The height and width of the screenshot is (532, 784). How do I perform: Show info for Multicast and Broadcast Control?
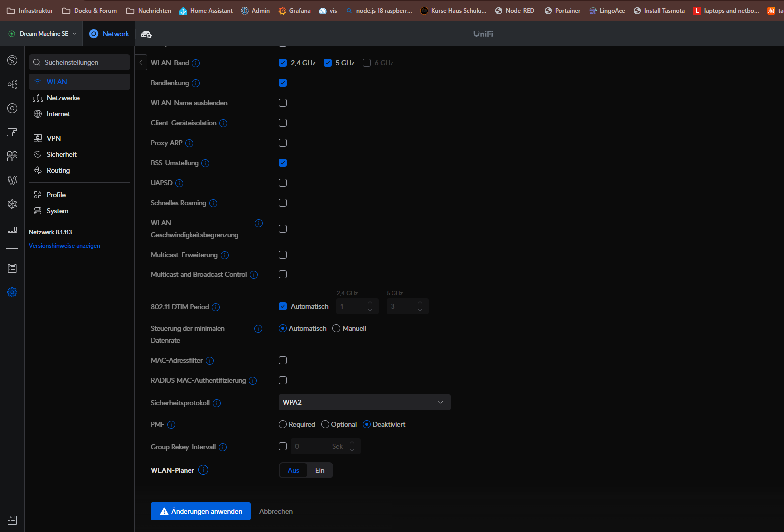click(x=254, y=275)
